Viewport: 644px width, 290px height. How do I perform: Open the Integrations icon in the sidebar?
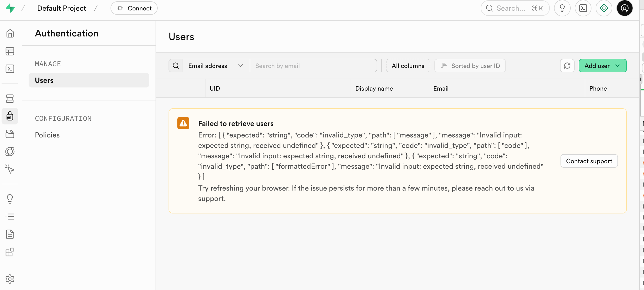[10, 252]
